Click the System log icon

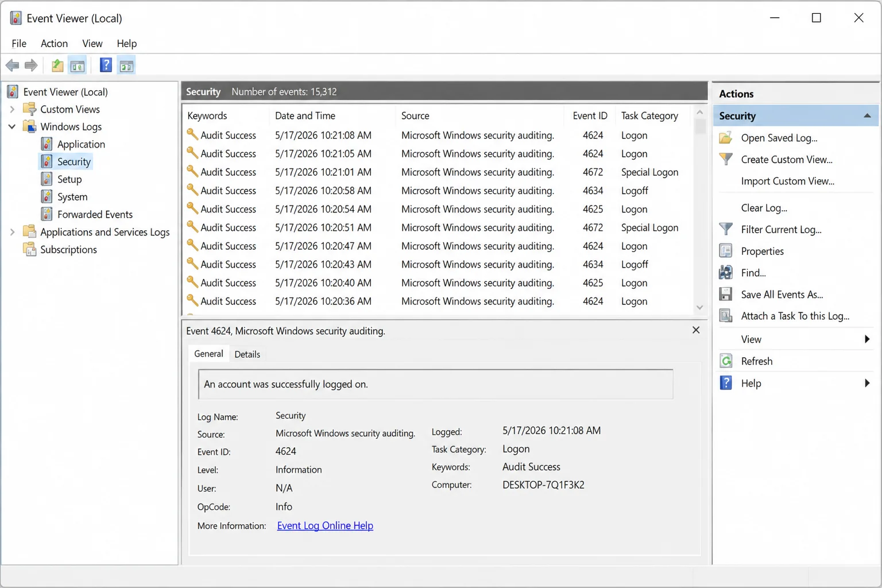click(47, 197)
